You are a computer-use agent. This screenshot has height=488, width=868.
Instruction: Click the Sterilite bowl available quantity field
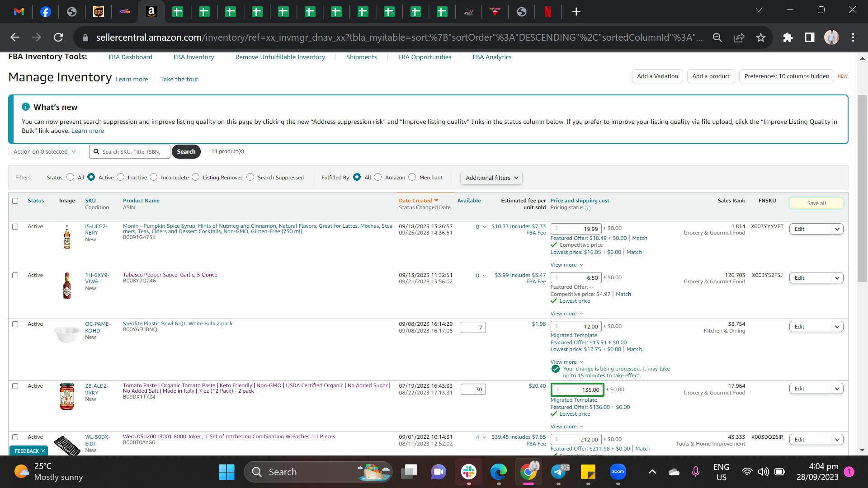tap(473, 328)
